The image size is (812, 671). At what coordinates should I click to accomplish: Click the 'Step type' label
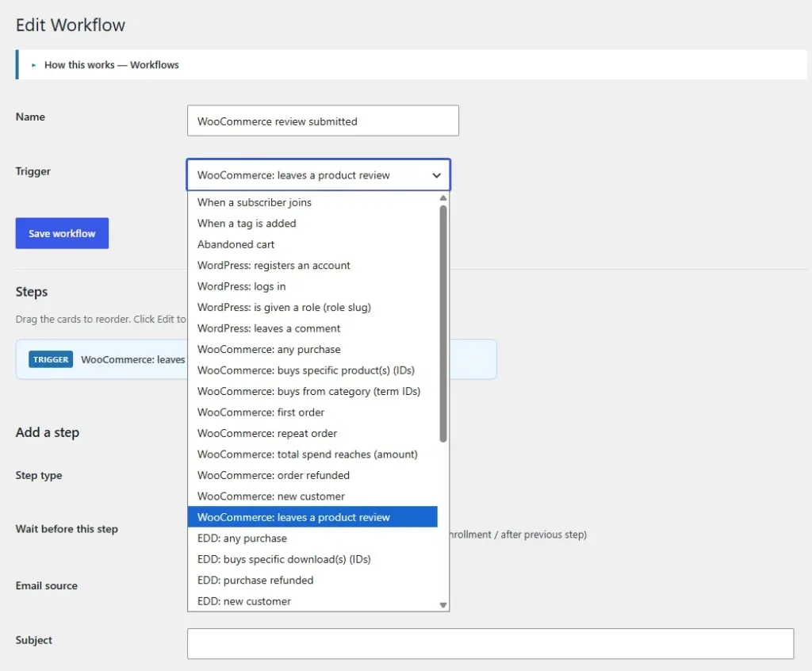[39, 475]
